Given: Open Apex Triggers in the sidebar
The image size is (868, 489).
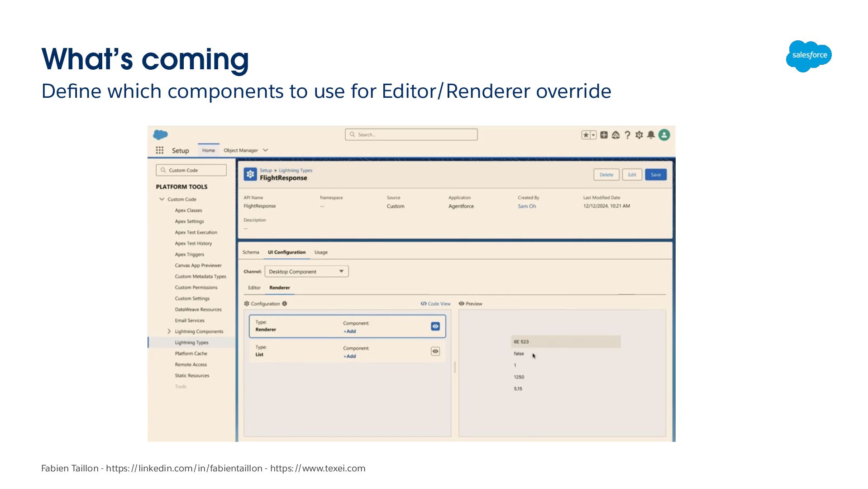Looking at the screenshot, I should pos(189,254).
